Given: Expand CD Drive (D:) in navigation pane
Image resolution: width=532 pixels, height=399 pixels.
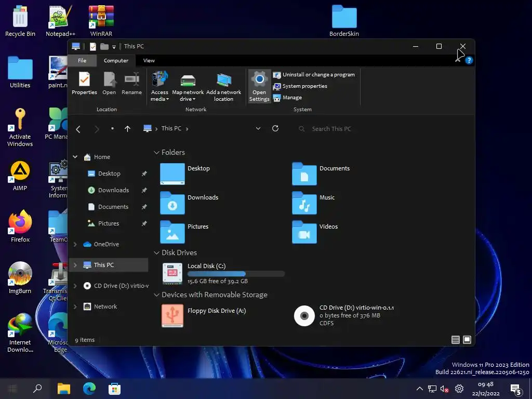Looking at the screenshot, I should click(x=75, y=286).
